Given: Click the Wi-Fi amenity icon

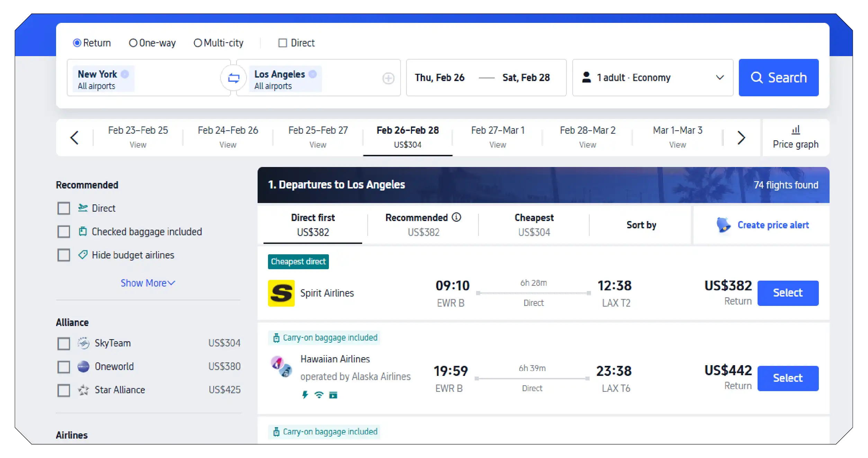Looking at the screenshot, I should click(x=319, y=395).
